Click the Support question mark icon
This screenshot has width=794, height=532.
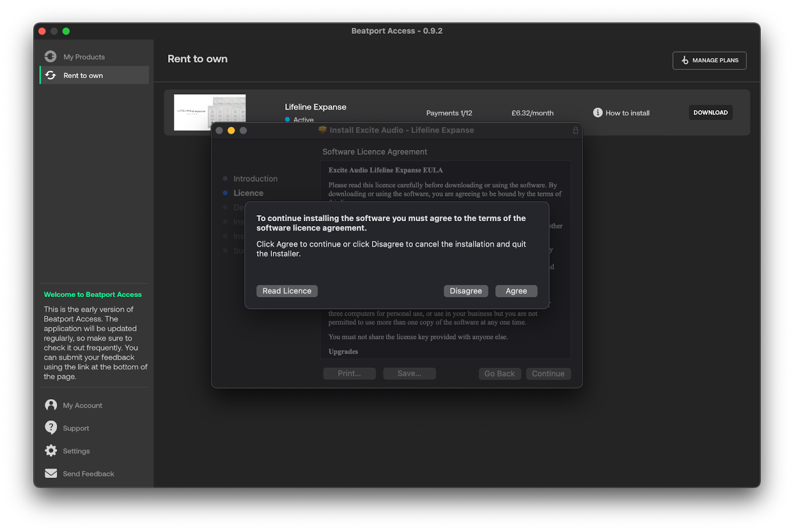point(51,427)
